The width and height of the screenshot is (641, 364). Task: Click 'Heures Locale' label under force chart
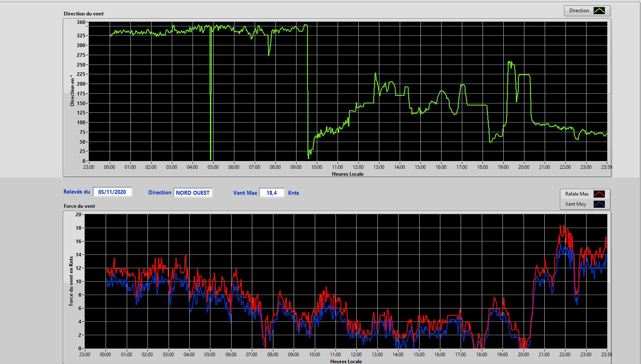pos(346,361)
